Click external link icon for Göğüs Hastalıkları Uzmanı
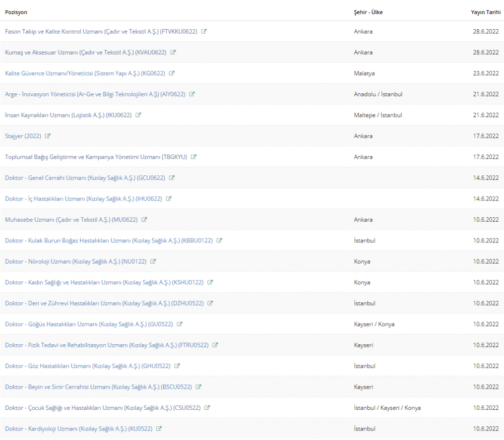This screenshot has width=504, height=440. [180, 324]
